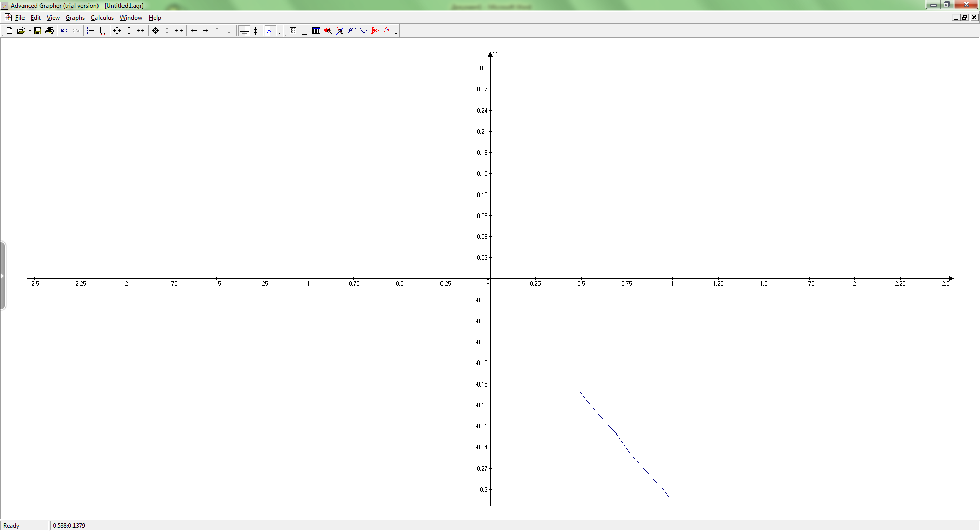
Task: Zoom out vertically
Action: tap(167, 31)
